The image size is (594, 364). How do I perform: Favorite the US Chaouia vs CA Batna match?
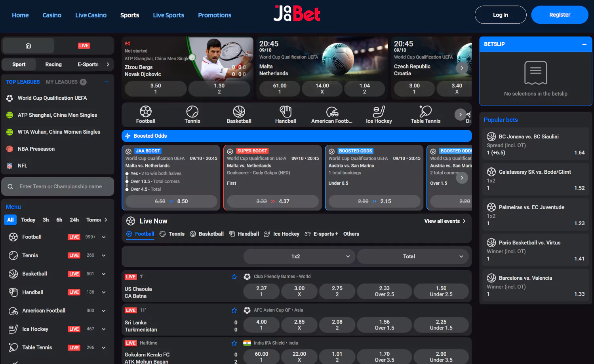[234, 277]
